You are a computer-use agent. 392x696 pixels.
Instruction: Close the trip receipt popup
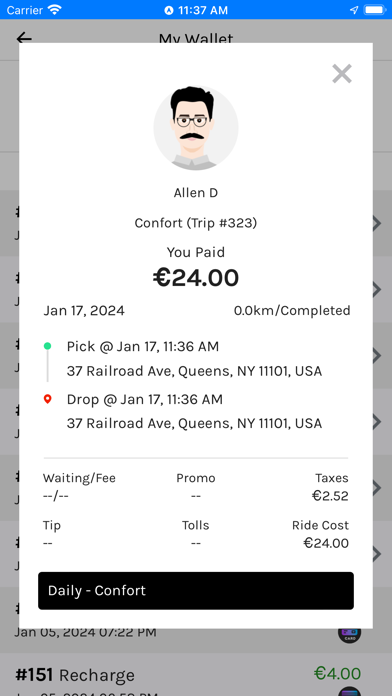[342, 74]
